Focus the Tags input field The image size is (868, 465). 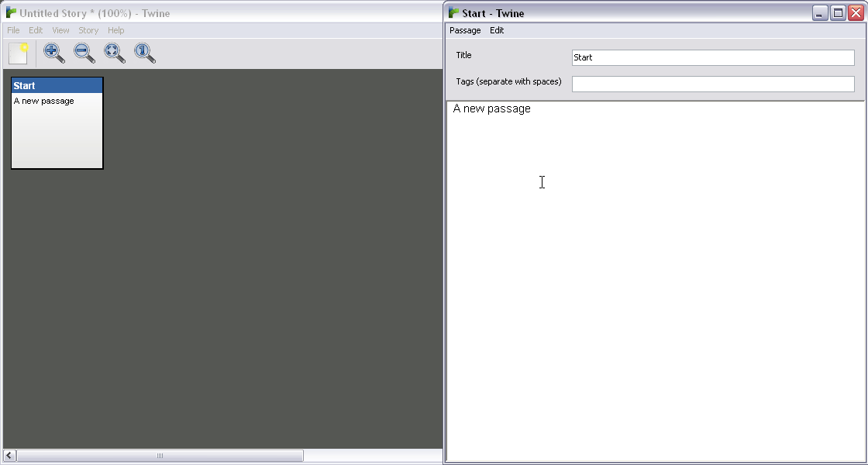(x=712, y=84)
